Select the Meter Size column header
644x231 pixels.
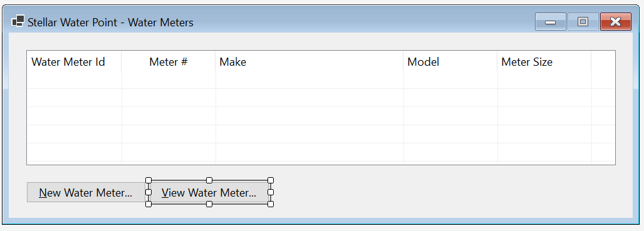[x=544, y=62]
